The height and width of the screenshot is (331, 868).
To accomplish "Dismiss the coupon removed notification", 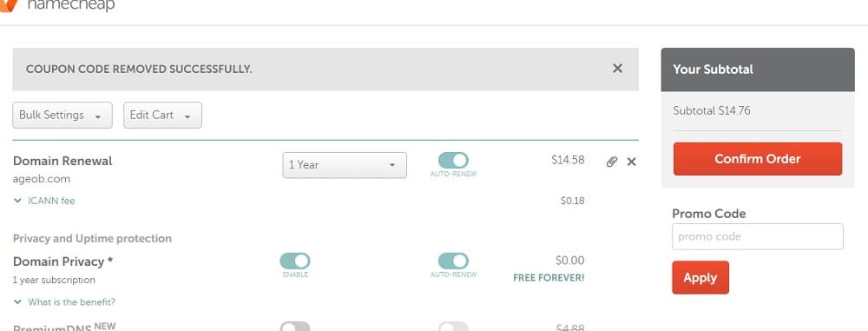I will [617, 68].
